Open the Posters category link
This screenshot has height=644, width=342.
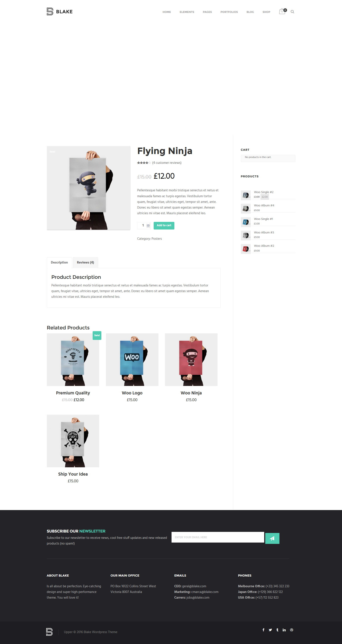pyautogui.click(x=157, y=239)
